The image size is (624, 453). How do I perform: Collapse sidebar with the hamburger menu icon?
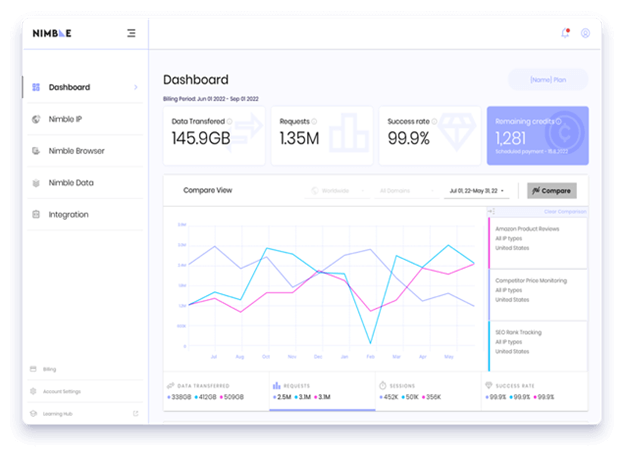[131, 33]
